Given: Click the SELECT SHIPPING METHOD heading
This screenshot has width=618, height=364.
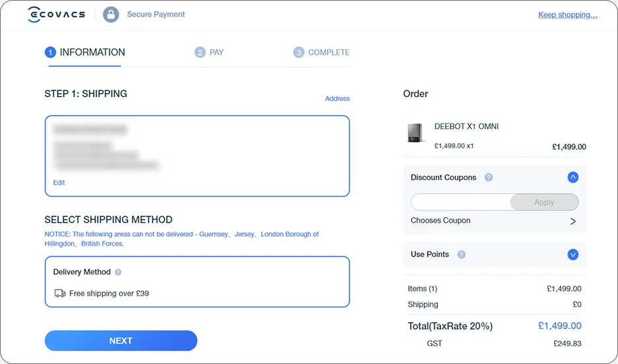Looking at the screenshot, I should coord(108,220).
